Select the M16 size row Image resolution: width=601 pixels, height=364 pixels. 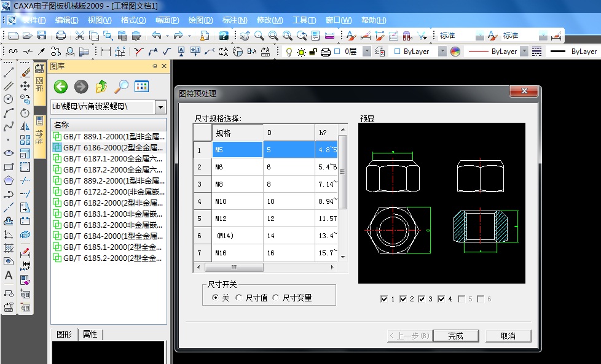265,253
